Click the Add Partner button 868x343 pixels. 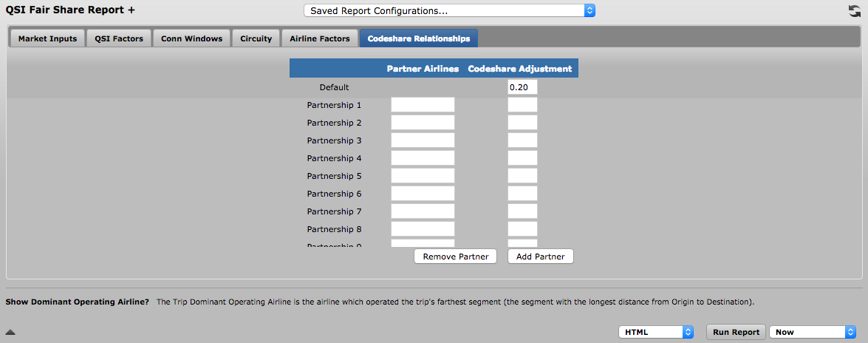point(540,257)
